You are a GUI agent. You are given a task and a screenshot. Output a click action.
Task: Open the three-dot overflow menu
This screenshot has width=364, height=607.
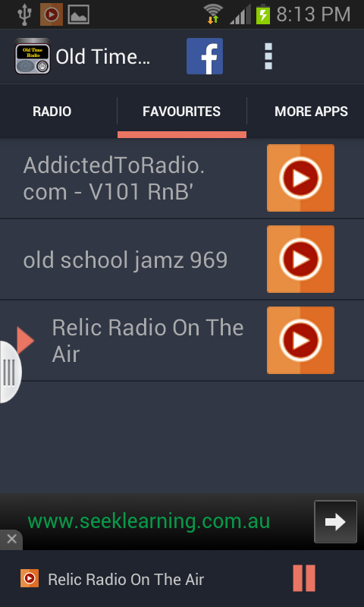(x=268, y=56)
